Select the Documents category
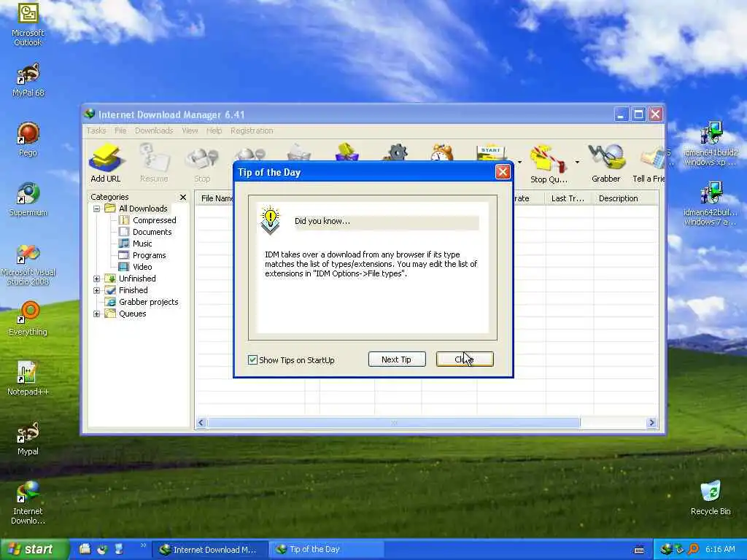The width and height of the screenshot is (747, 560). [x=146, y=232]
